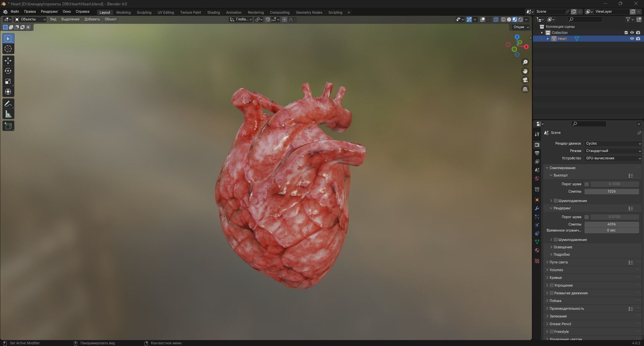Click the pan hand viewport icon

click(525, 71)
